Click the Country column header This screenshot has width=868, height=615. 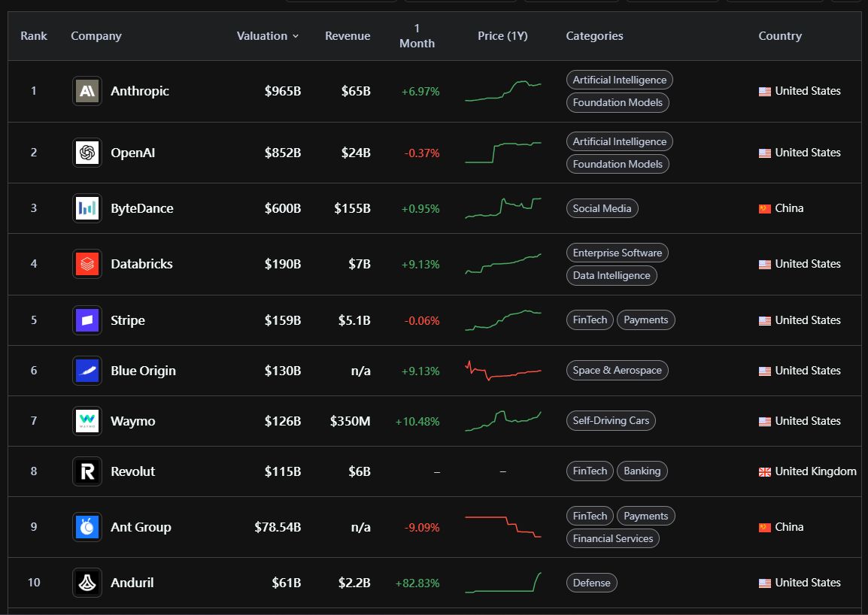tap(780, 36)
